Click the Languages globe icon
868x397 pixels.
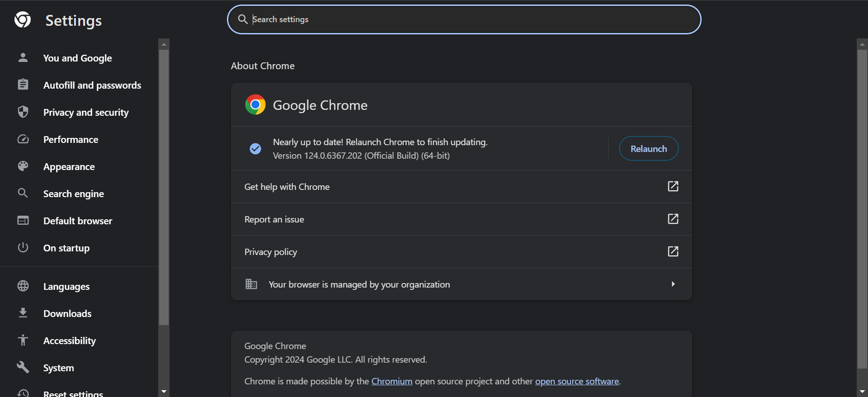pos(23,286)
